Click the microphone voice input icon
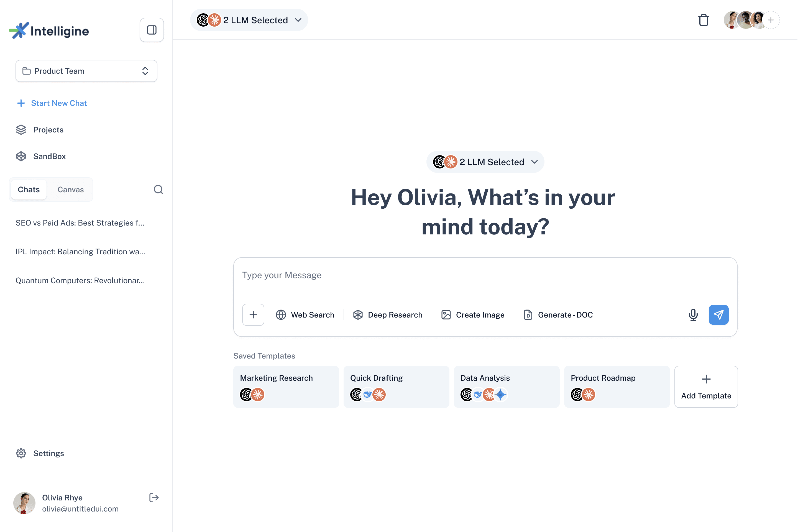The height and width of the screenshot is (532, 798). pos(693,315)
